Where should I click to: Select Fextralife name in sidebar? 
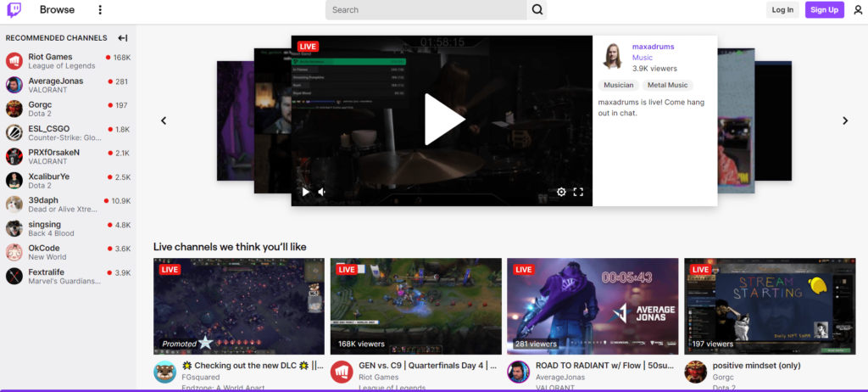47,272
